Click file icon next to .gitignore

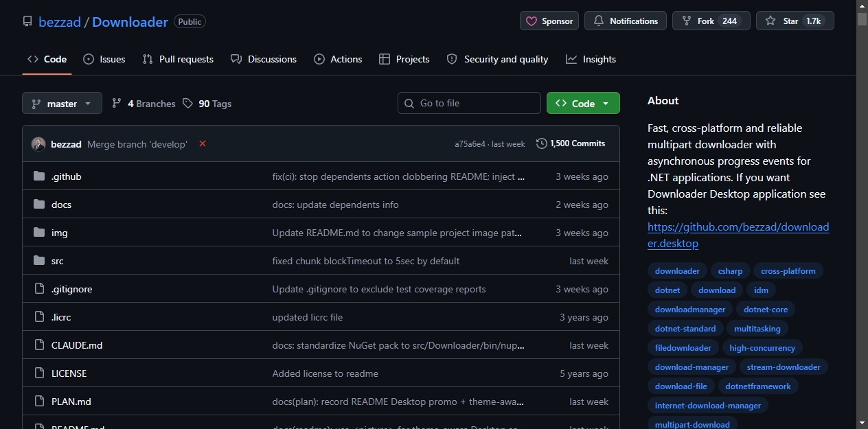(x=39, y=289)
